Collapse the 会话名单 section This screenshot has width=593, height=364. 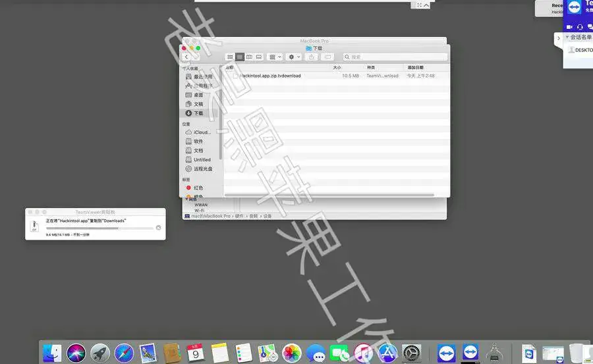pos(567,37)
